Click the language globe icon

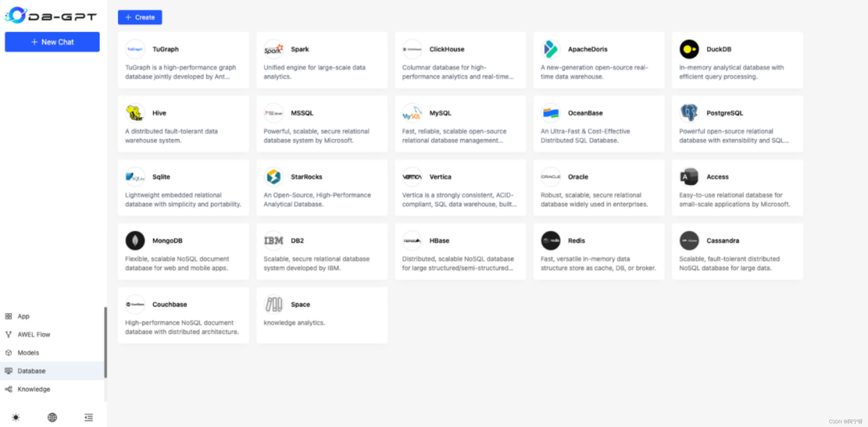pyautogui.click(x=52, y=417)
